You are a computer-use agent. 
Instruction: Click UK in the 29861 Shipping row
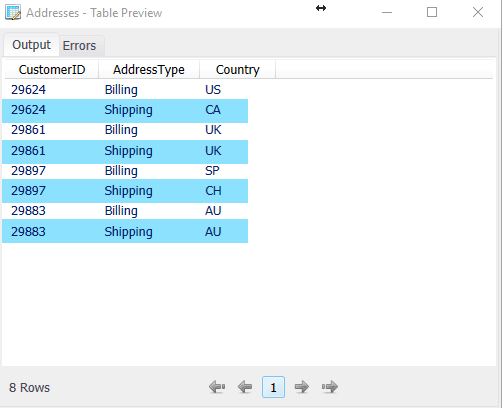pos(213,151)
